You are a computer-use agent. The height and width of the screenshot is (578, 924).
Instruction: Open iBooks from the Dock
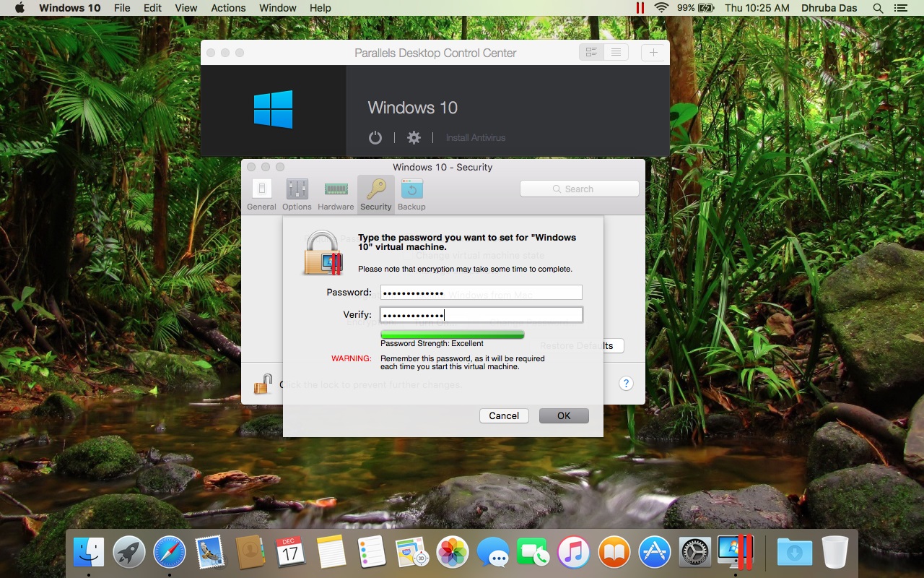[614, 553]
